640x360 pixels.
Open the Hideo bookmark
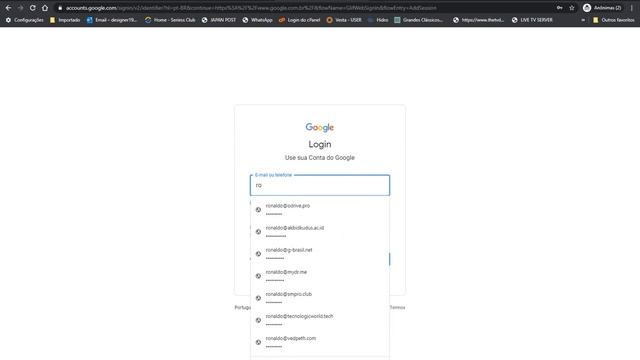(378, 20)
